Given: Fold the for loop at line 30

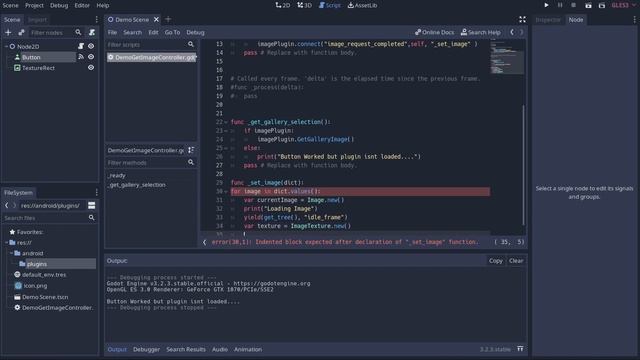Looking at the screenshot, I should click(x=226, y=191).
